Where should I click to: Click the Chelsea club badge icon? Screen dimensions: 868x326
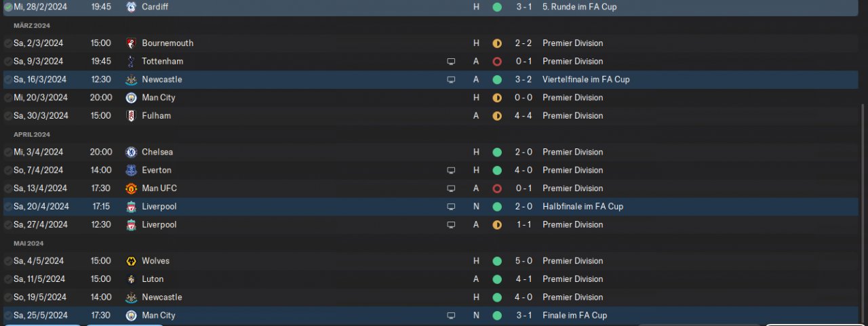click(x=131, y=152)
